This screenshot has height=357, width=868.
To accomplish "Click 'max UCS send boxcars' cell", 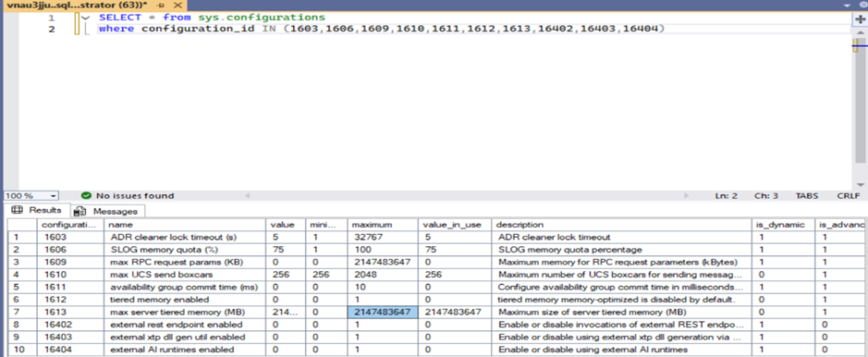I will (185, 275).
